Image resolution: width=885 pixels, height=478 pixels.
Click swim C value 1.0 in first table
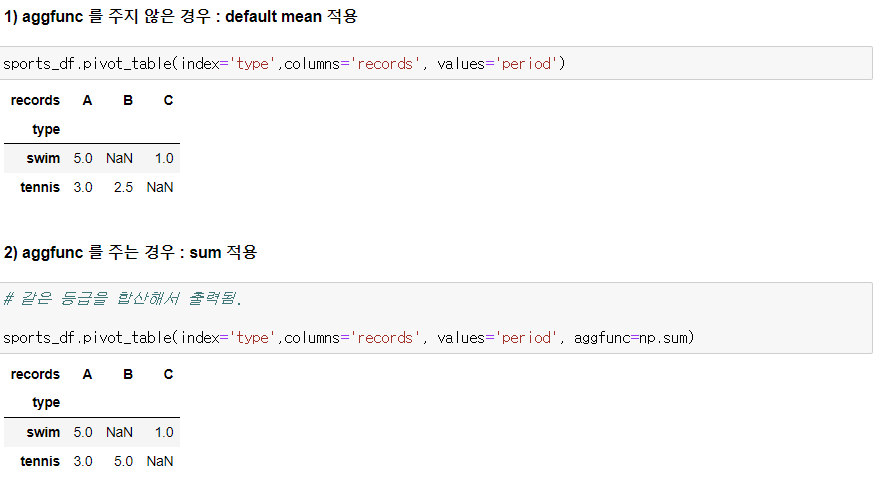pyautogui.click(x=164, y=159)
